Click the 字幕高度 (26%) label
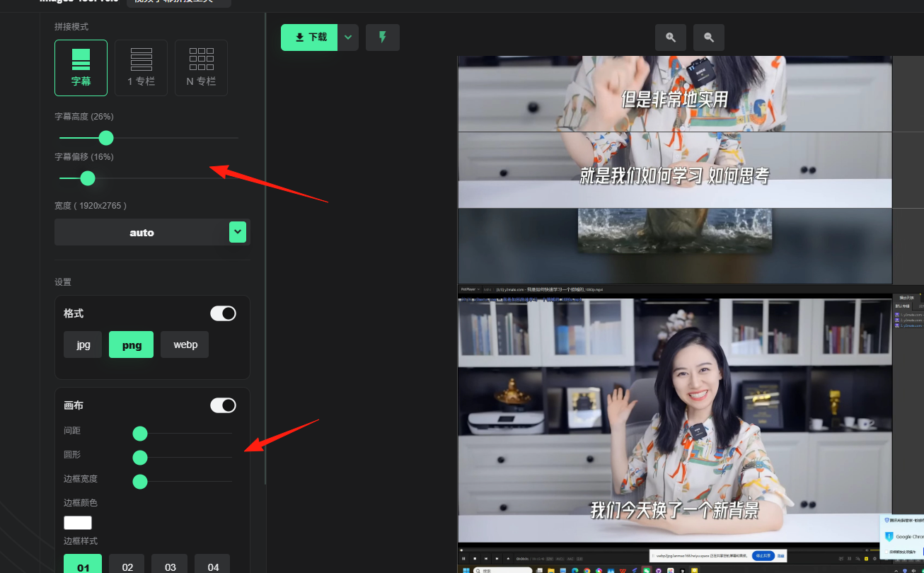 (x=84, y=117)
